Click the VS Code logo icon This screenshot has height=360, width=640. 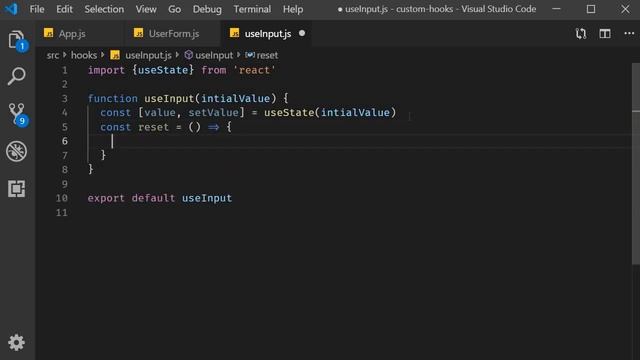[11, 9]
